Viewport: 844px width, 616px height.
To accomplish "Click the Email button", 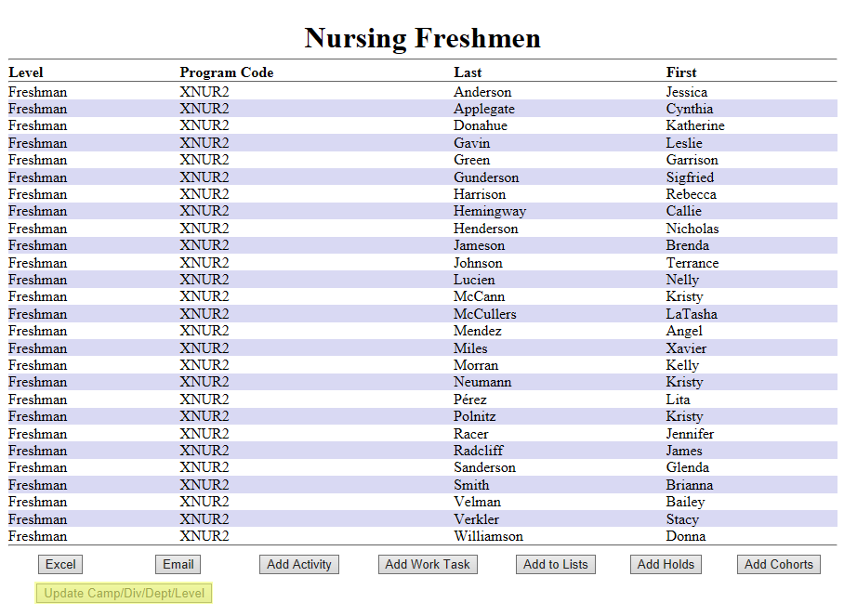I will coord(177,564).
